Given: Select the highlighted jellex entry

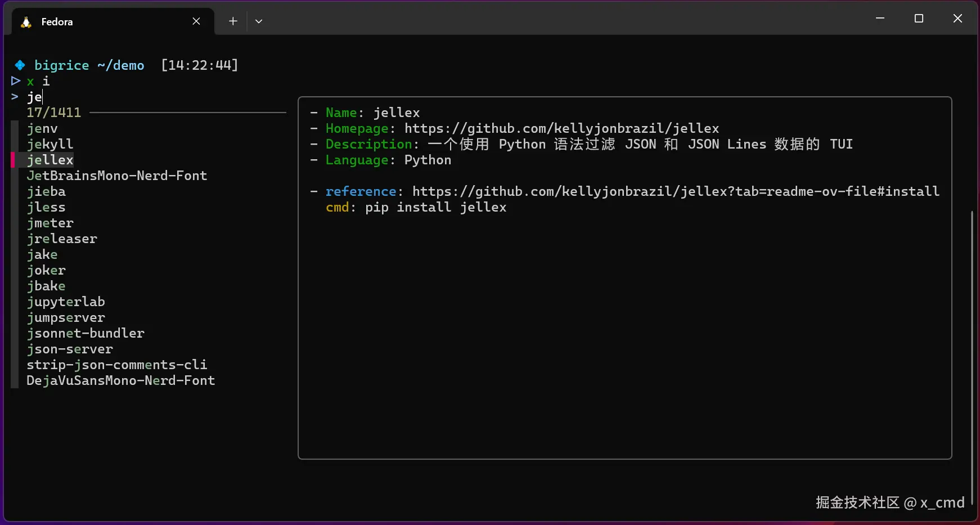Looking at the screenshot, I should click(x=50, y=160).
